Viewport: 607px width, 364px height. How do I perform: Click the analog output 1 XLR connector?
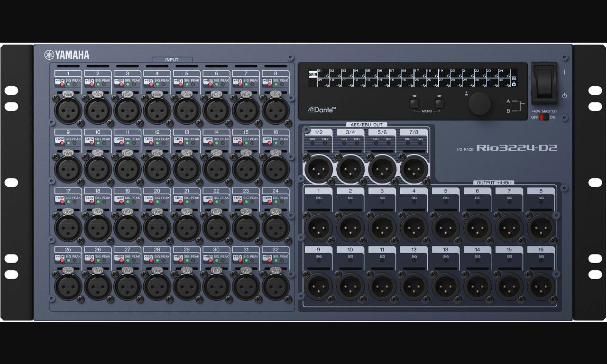(319, 228)
